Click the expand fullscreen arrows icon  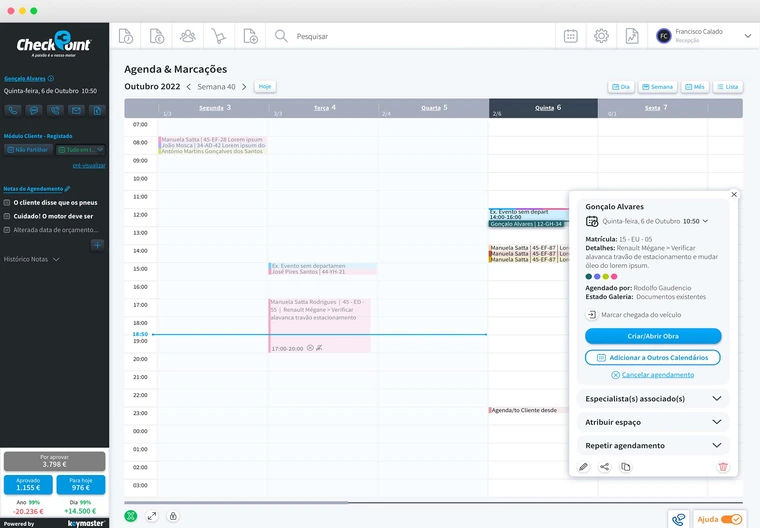pos(152,516)
